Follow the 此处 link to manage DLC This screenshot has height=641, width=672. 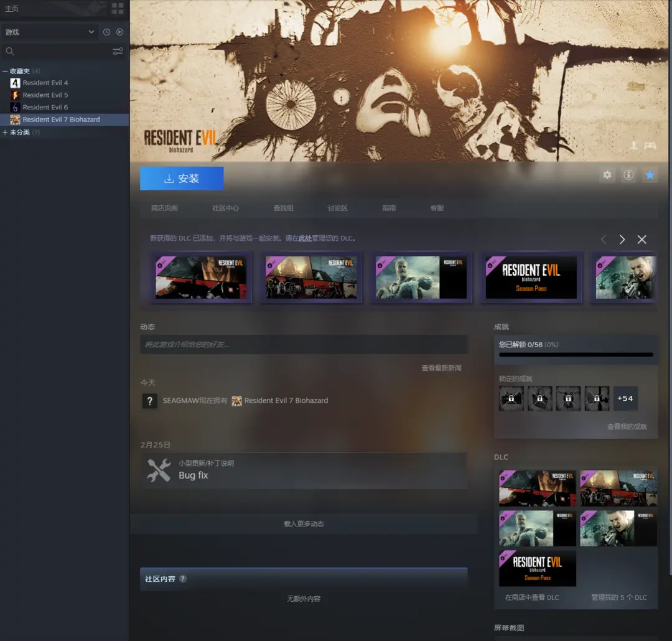tap(305, 238)
